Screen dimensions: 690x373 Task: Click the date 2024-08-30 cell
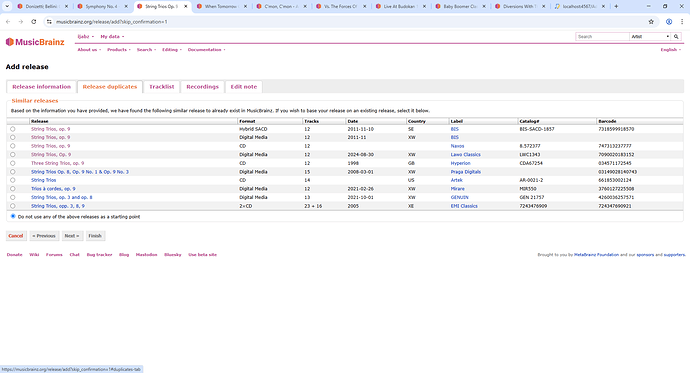(x=360, y=154)
